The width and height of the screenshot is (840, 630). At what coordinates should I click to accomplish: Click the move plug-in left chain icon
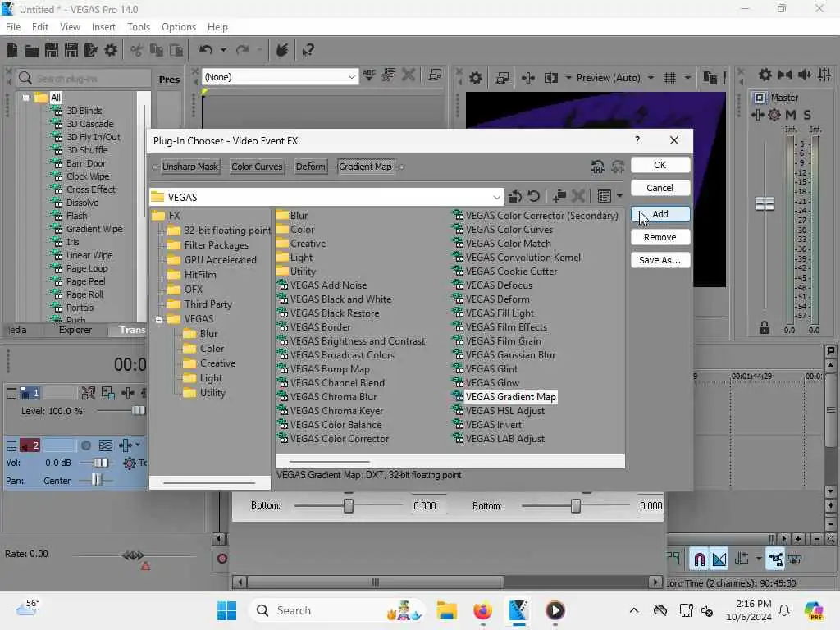click(x=598, y=167)
